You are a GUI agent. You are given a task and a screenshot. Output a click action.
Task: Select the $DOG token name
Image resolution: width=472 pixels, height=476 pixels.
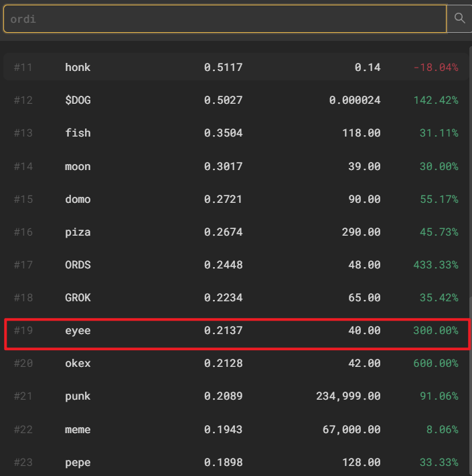tap(78, 100)
